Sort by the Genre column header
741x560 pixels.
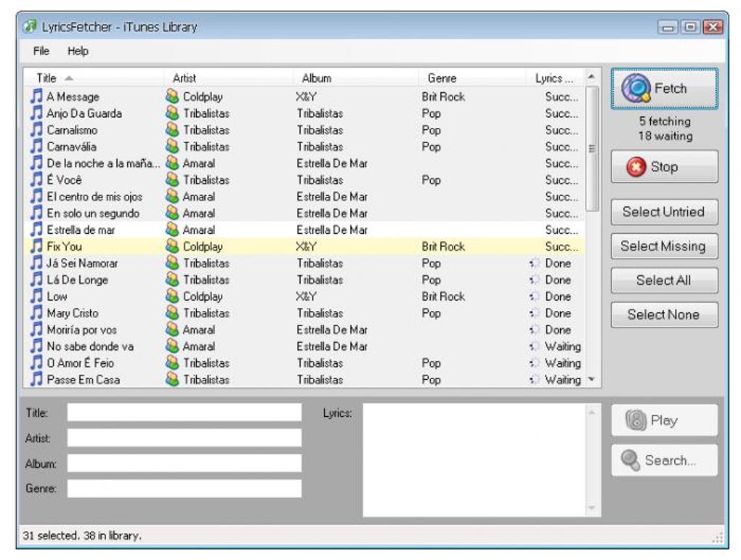pos(471,78)
